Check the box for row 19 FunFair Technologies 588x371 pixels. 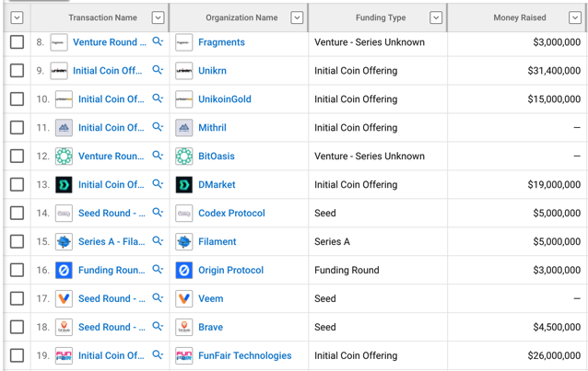pos(17,355)
